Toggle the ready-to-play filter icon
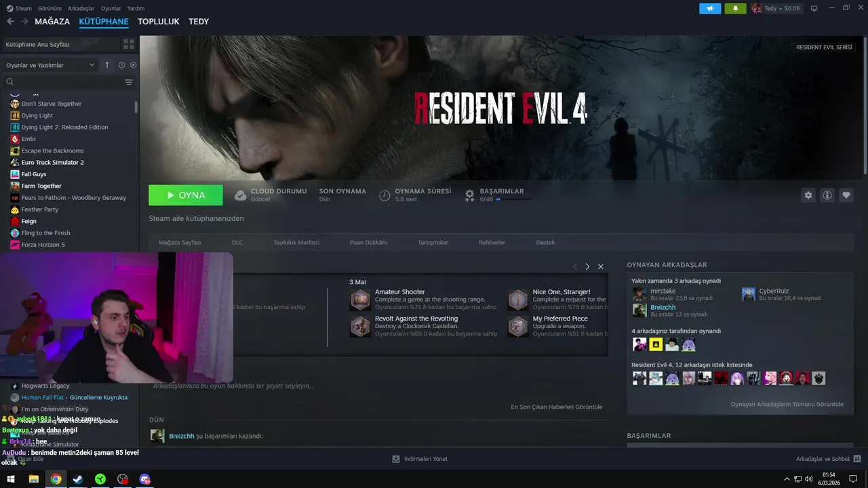 point(133,65)
